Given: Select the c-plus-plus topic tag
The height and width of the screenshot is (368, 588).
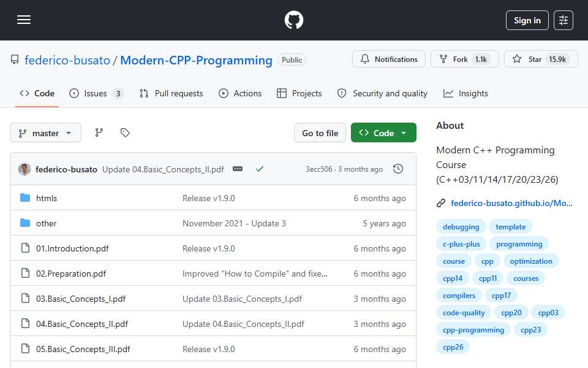Looking at the screenshot, I should tap(461, 244).
